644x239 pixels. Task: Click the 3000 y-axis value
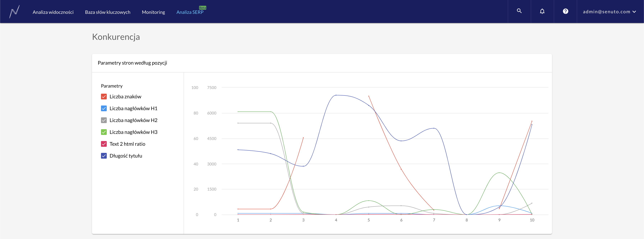(211, 164)
